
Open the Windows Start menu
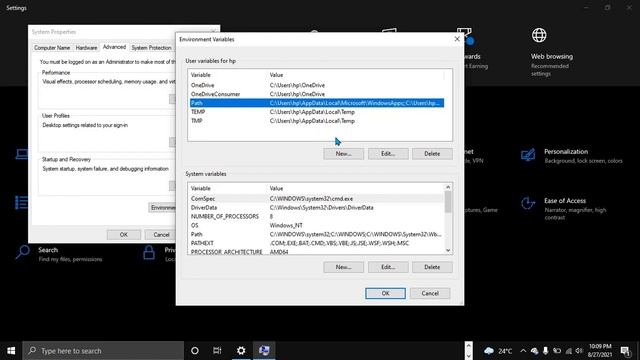click(x=11, y=351)
